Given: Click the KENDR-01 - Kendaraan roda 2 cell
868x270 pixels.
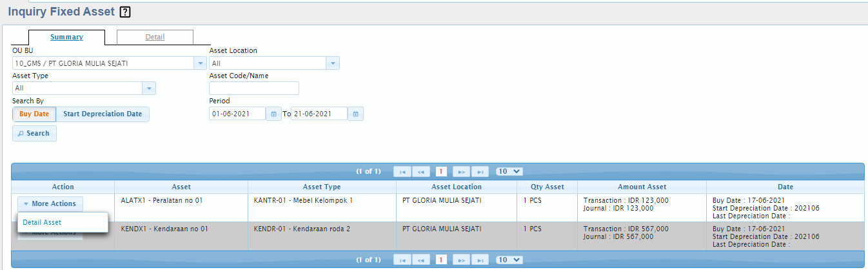Looking at the screenshot, I should (x=322, y=236).
